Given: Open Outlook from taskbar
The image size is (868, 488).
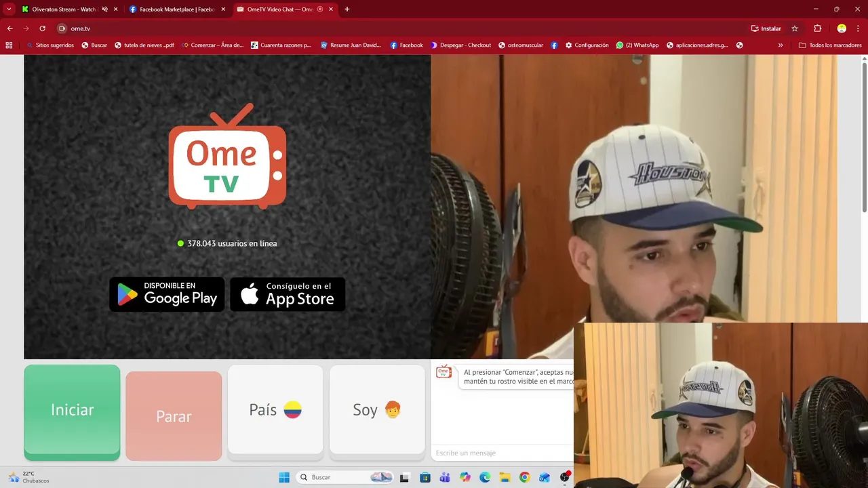Looking at the screenshot, I should (545, 477).
